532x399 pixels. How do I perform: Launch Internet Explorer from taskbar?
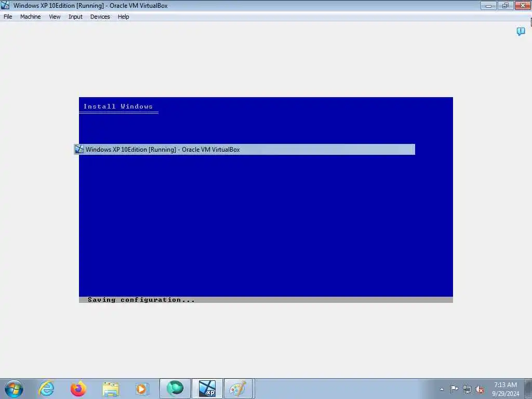46,389
